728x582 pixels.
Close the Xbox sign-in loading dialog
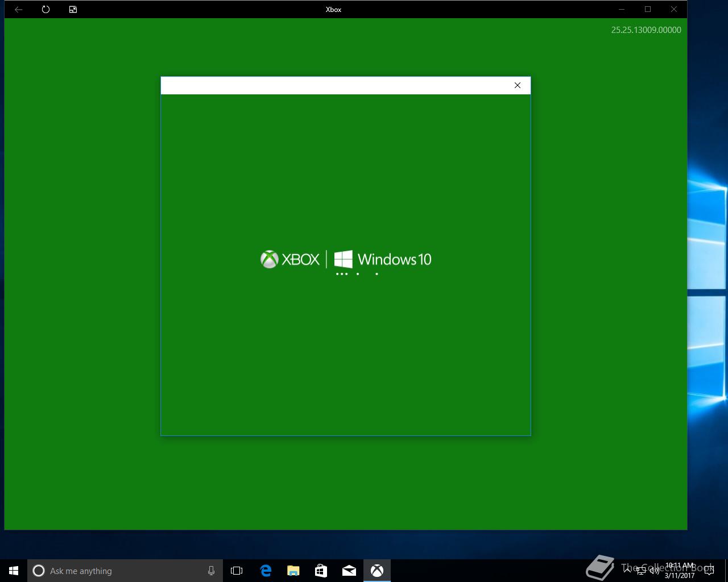pyautogui.click(x=518, y=85)
